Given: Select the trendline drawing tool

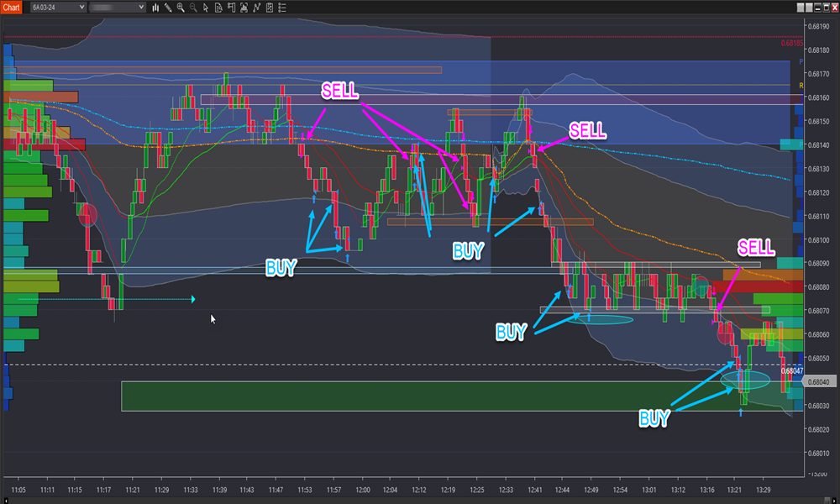Looking at the screenshot, I should pyautogui.click(x=256, y=7).
